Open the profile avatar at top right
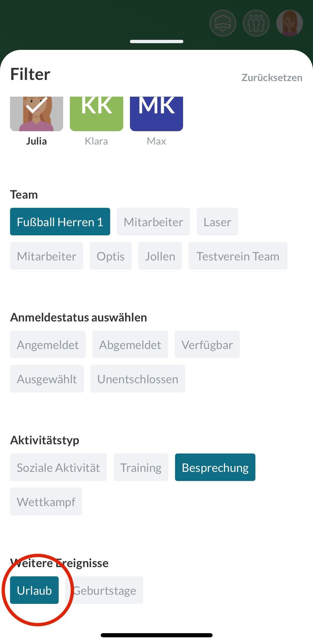This screenshot has height=644, width=313. click(289, 23)
